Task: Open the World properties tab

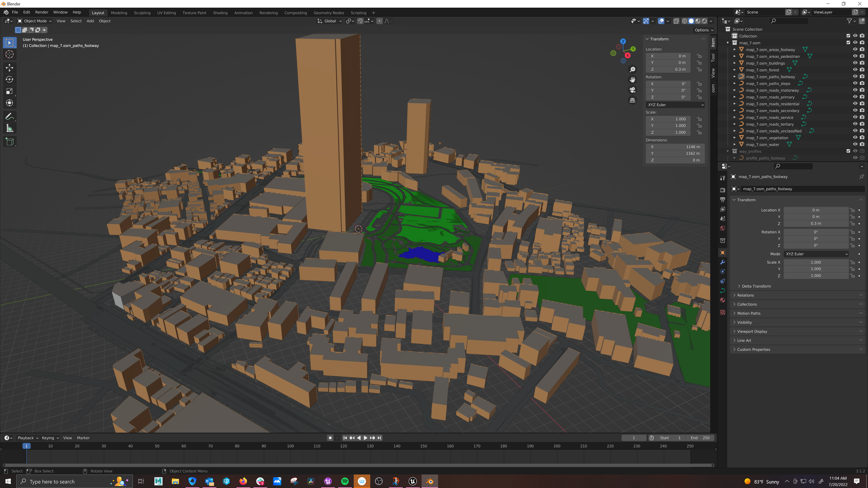Action: click(723, 228)
